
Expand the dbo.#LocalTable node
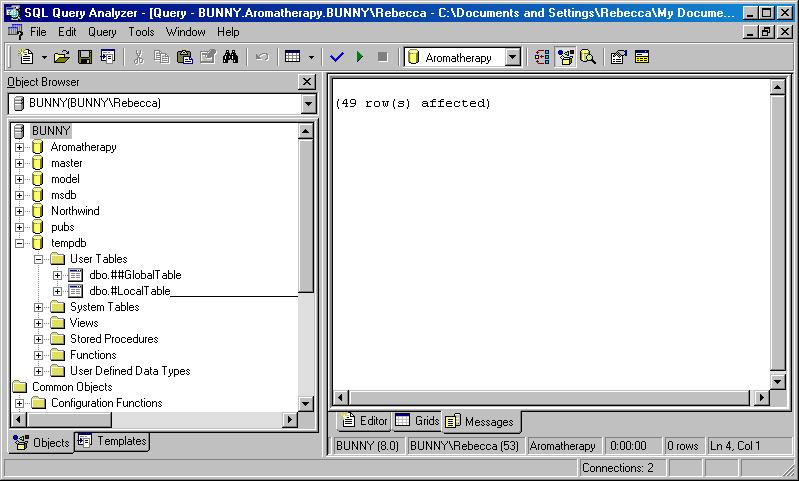57,291
